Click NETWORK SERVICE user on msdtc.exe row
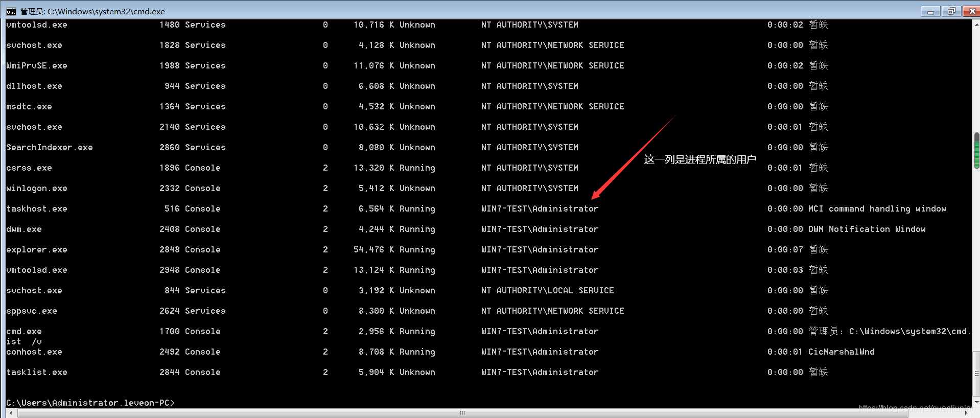 [586, 106]
